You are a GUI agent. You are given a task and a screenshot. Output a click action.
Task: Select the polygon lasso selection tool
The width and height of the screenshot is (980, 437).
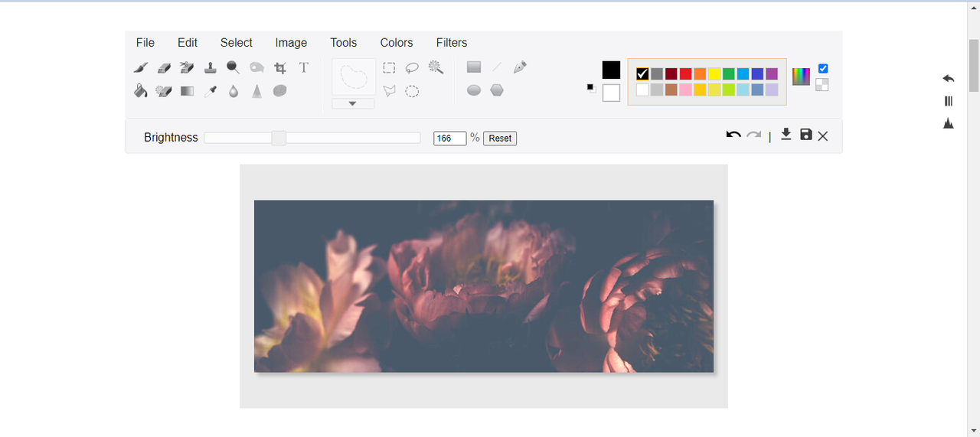[x=389, y=91]
